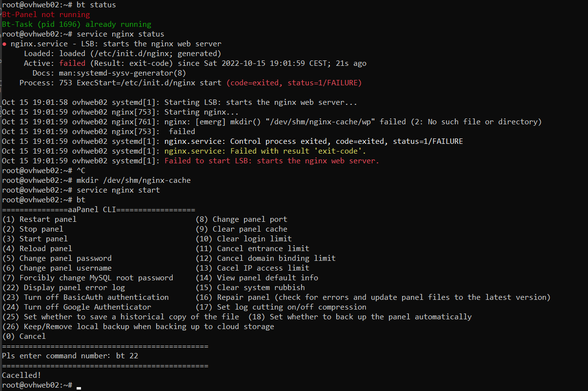The image size is (588, 391).
Task: Select the "(8) Change panel port" option
Action: click(241, 219)
